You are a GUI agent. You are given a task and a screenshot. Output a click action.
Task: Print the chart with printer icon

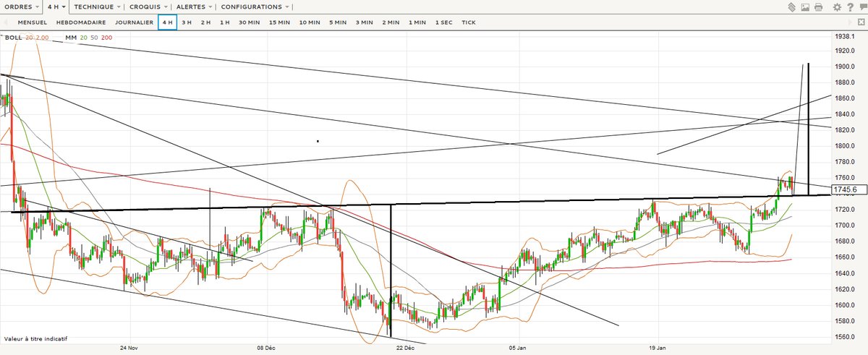click(818, 7)
